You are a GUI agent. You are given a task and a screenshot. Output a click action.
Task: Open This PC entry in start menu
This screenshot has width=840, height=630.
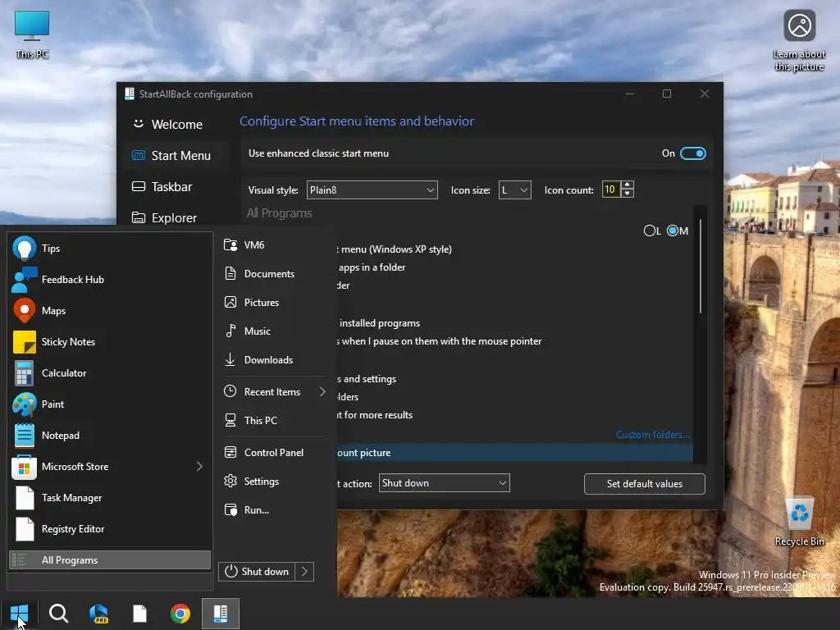[x=273, y=421]
